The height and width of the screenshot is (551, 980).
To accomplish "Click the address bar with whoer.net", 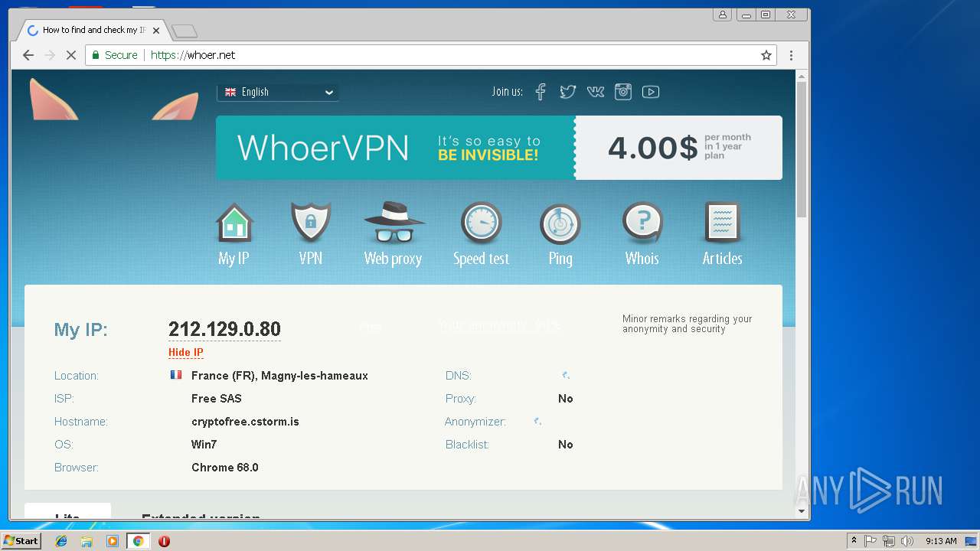I will point(430,55).
